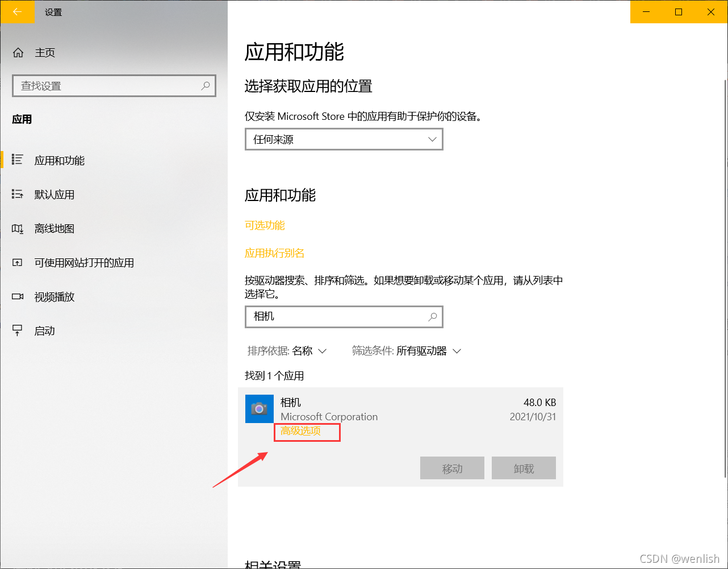
Task: Minimize the 设置 window
Action: [646, 11]
